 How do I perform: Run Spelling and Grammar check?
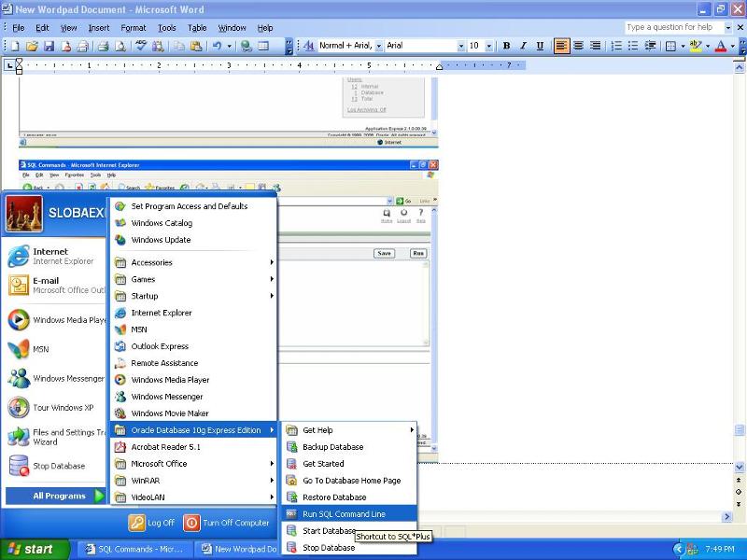(141, 46)
